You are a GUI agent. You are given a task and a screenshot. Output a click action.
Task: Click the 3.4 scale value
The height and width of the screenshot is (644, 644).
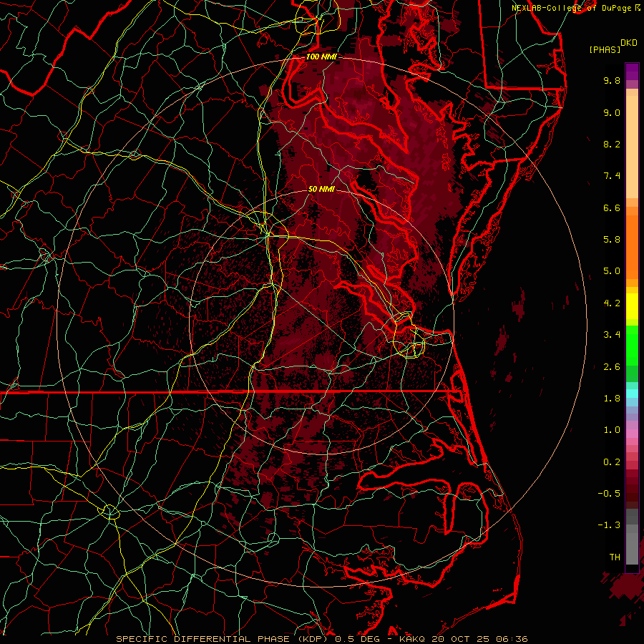pyautogui.click(x=612, y=335)
